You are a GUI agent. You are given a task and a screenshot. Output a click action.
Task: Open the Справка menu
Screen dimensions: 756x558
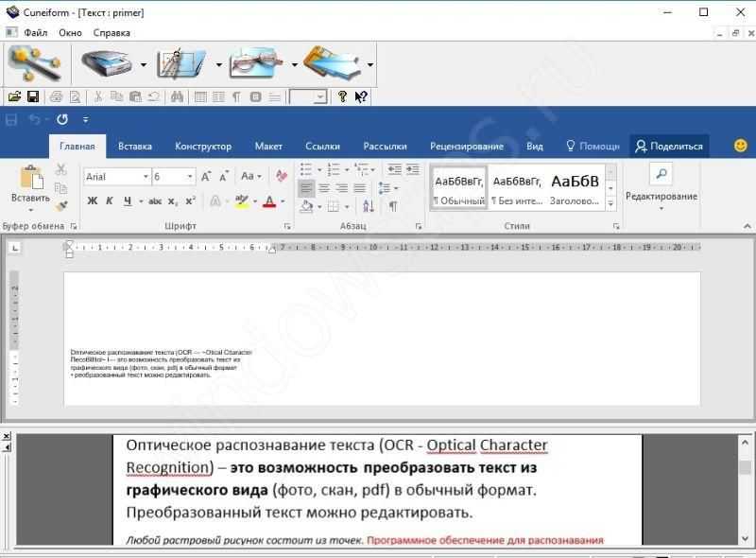click(112, 33)
